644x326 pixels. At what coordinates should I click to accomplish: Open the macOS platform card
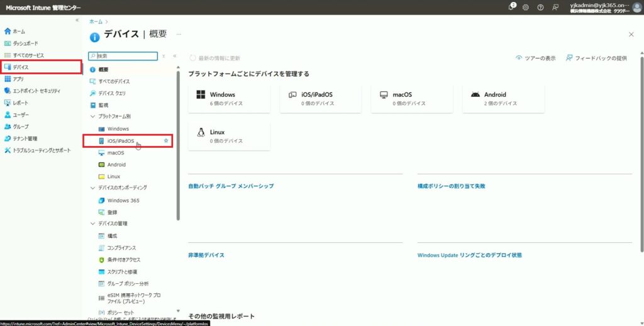coord(412,99)
